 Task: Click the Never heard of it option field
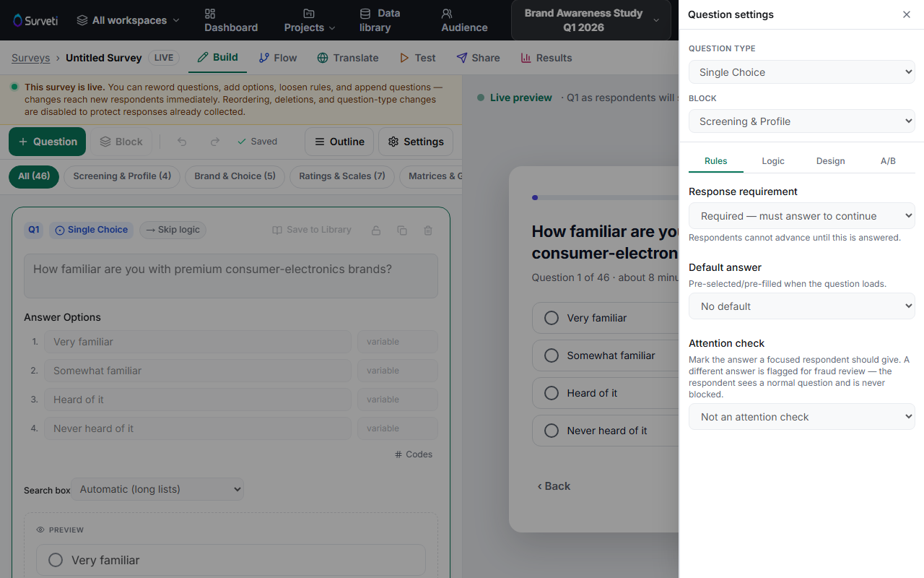tap(198, 428)
